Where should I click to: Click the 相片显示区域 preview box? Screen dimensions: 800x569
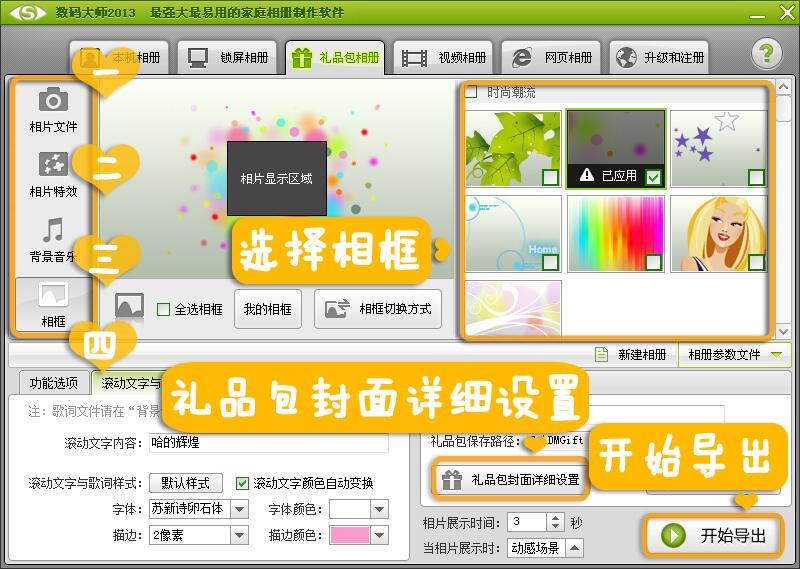(277, 179)
